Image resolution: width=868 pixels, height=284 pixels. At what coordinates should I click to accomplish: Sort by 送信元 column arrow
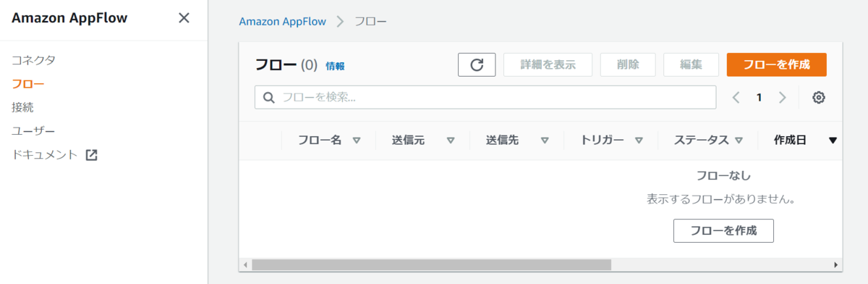click(x=451, y=141)
